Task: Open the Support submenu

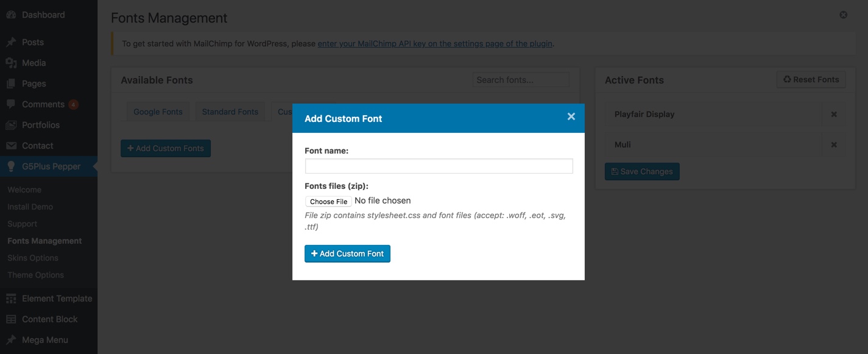Action: 22,224
